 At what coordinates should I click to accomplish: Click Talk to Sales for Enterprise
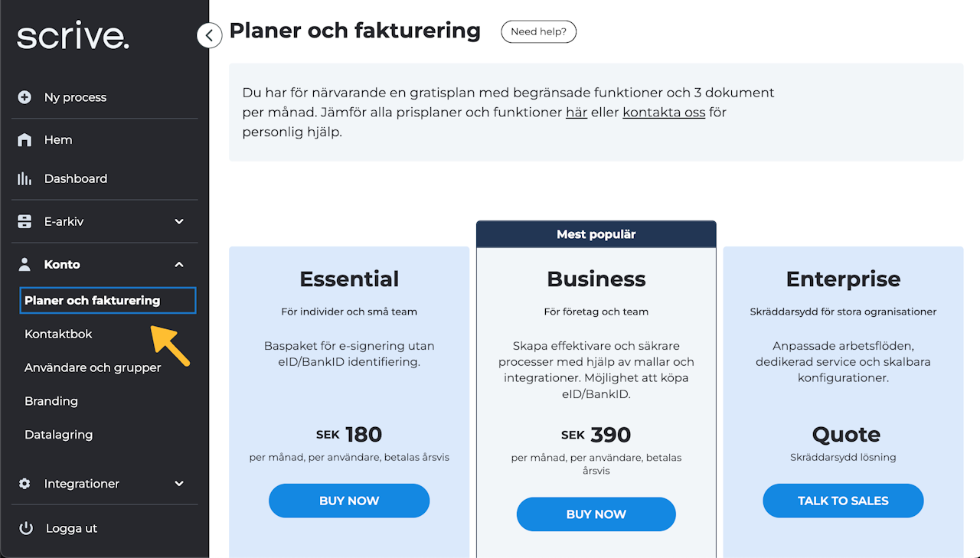pos(843,501)
